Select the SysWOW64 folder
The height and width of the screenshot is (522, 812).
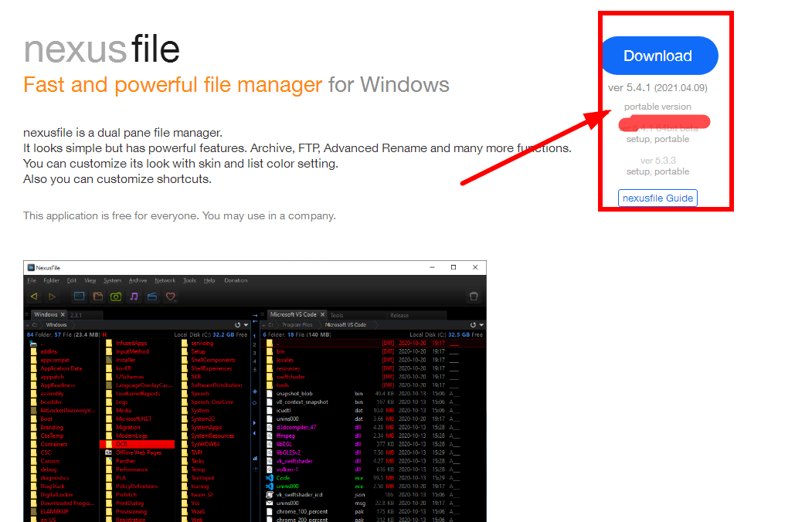click(x=205, y=445)
